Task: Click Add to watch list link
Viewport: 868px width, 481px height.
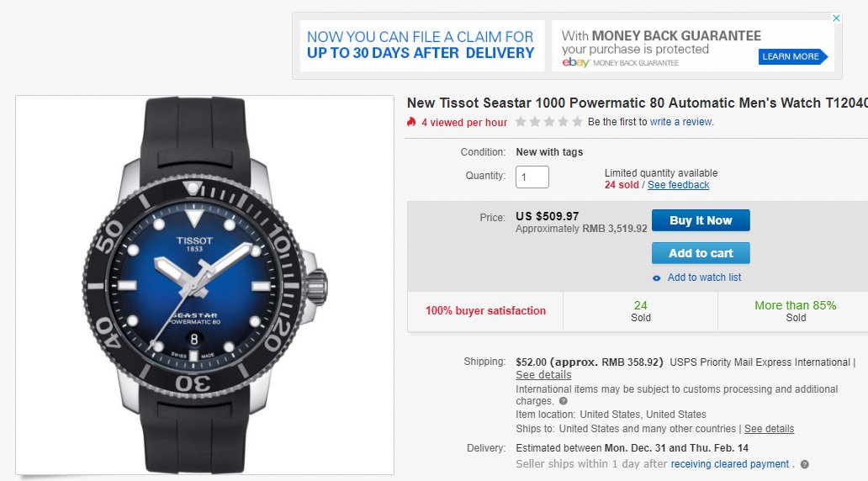Action: point(704,277)
